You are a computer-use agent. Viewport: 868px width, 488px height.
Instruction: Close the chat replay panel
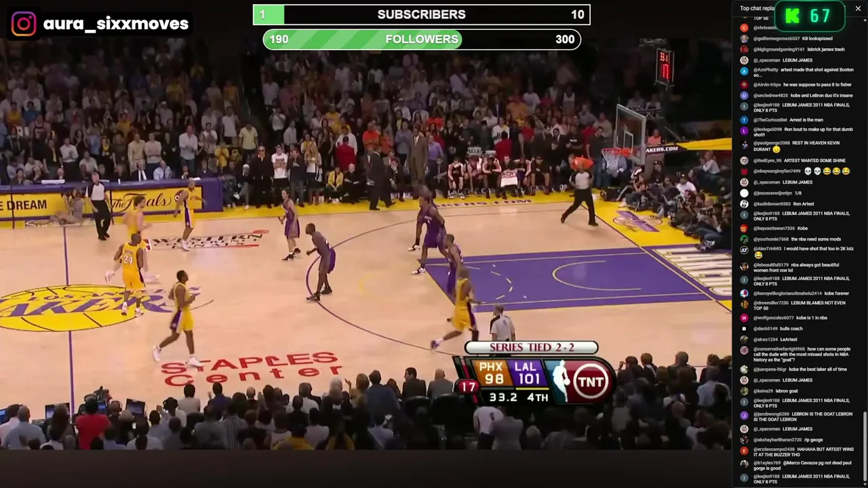858,9
